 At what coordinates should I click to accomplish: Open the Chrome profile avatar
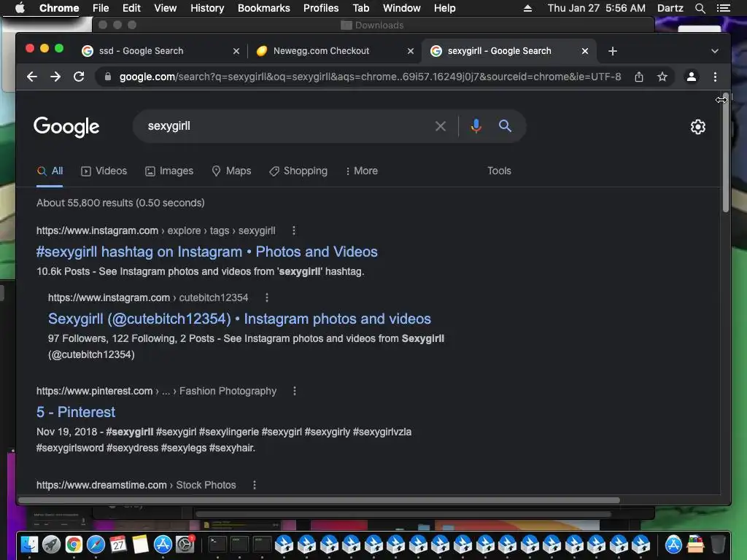(x=692, y=77)
